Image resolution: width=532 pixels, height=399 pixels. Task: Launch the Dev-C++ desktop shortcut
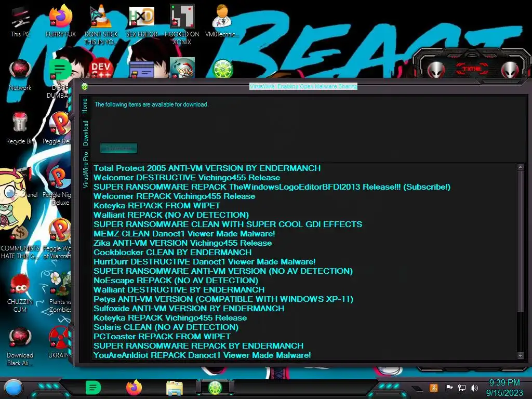coord(101,69)
